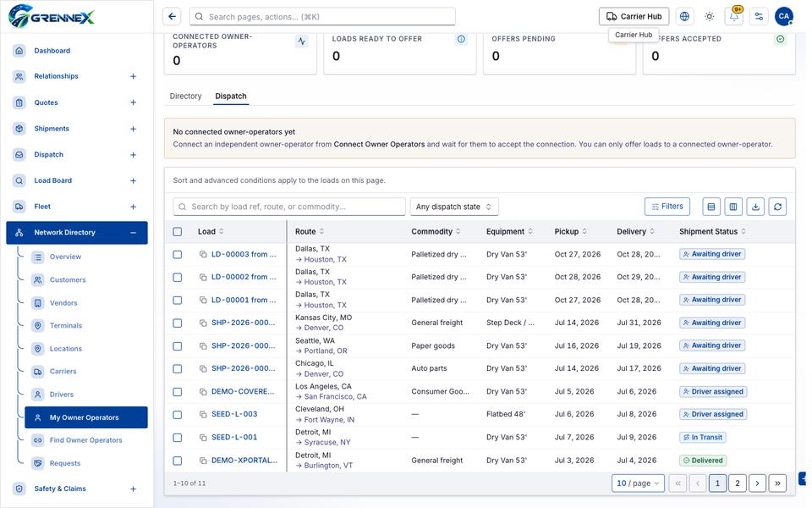Select the DEMO-XPORTAL row checkbox
812x508 pixels.
coord(177,461)
